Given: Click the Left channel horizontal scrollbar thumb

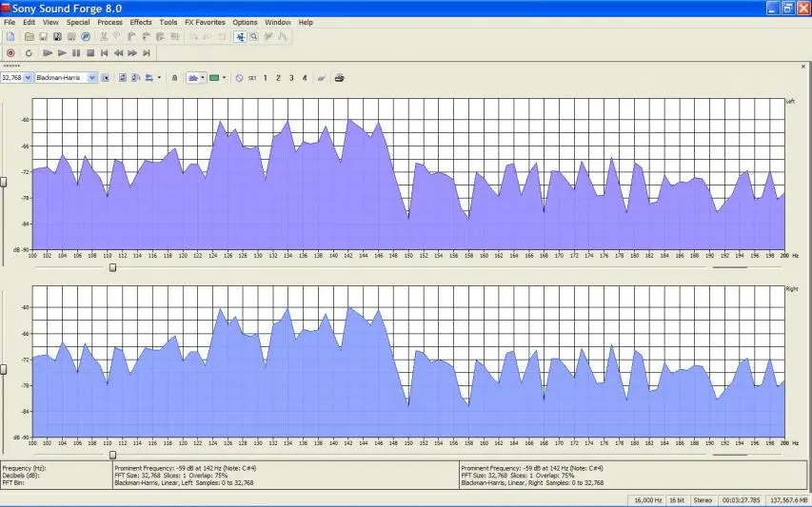Looking at the screenshot, I should click(x=730, y=267).
